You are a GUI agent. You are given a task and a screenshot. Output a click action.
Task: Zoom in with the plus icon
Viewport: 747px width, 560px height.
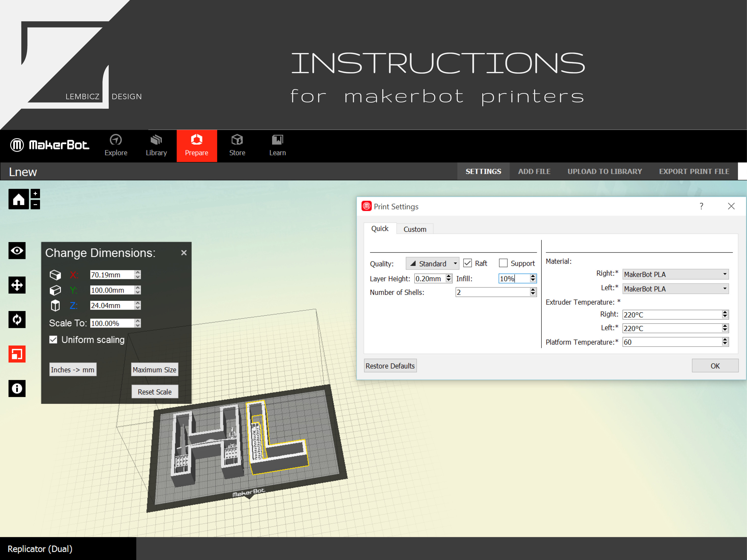[x=35, y=193]
